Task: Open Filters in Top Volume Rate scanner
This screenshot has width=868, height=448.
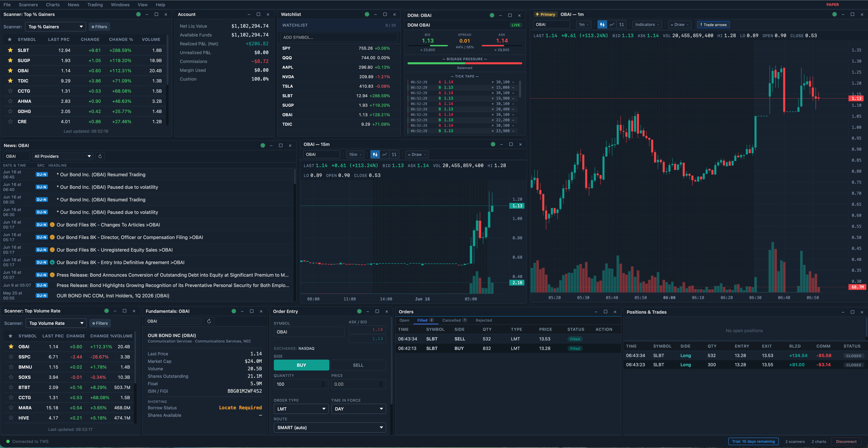Action: (100, 323)
